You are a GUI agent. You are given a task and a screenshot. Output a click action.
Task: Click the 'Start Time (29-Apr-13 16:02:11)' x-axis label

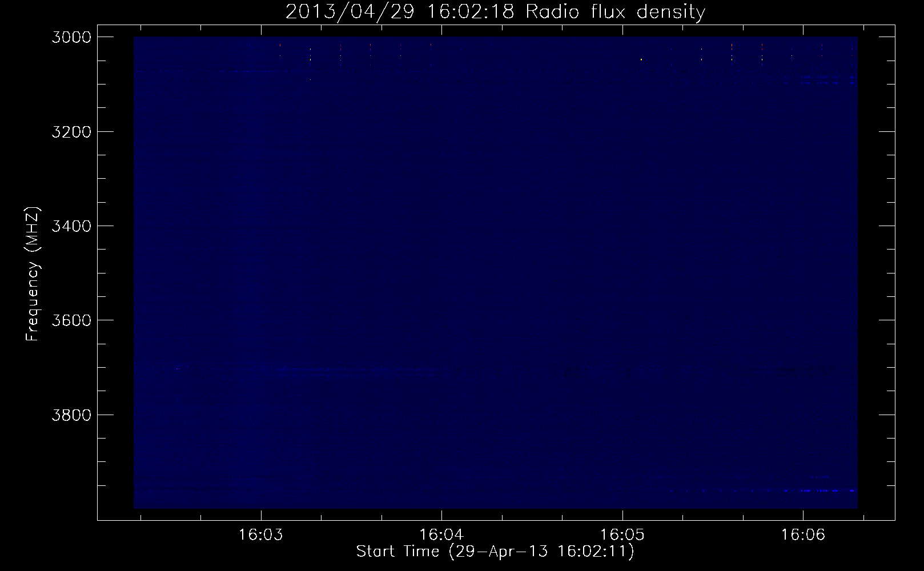coord(495,552)
